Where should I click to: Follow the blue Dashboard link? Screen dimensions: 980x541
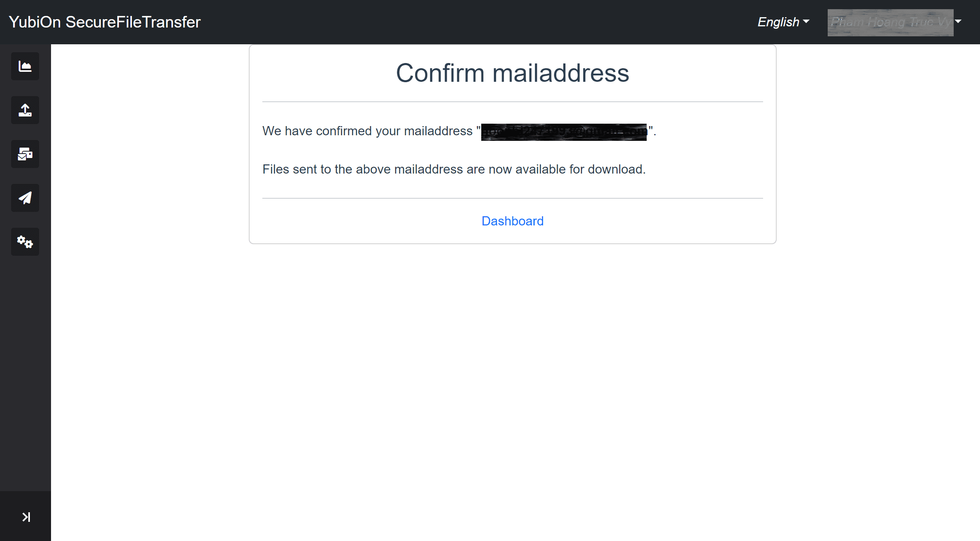512,221
